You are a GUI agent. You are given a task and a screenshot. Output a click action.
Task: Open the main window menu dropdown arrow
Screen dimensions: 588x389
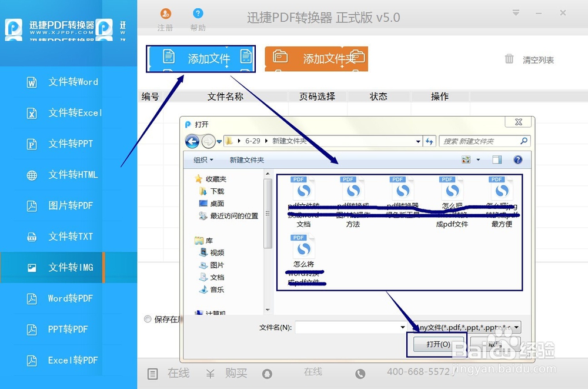[x=516, y=13]
